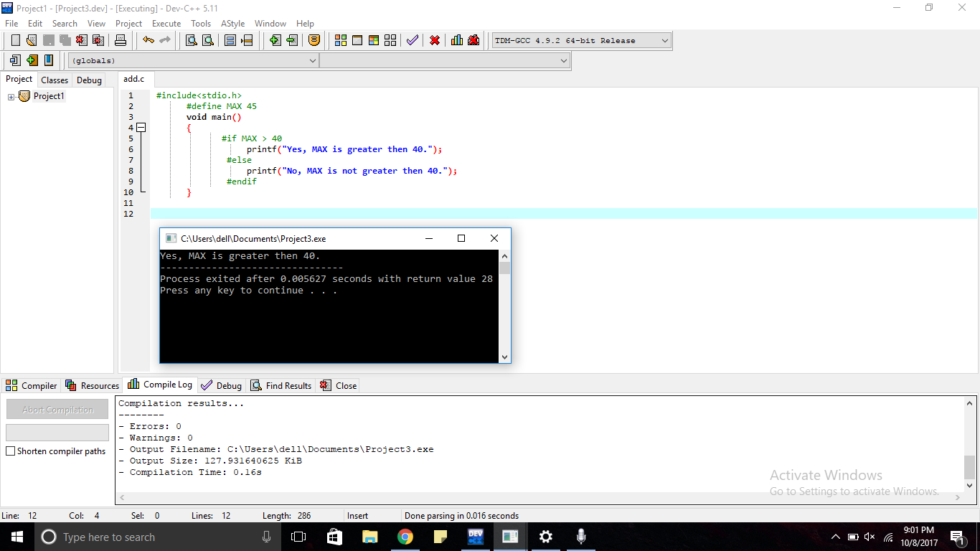Expand the Project1 tree node

10,95
